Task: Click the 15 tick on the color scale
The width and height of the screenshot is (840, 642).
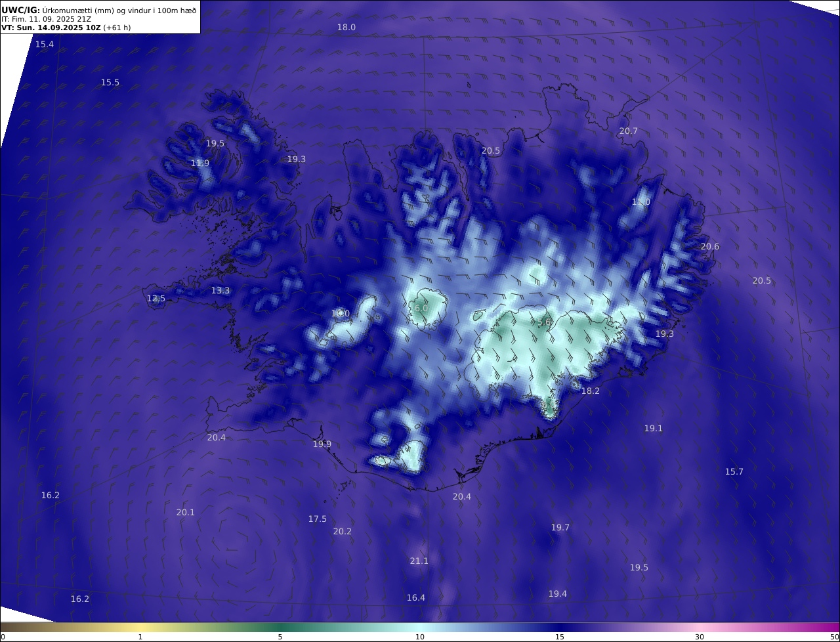Action: [560, 637]
